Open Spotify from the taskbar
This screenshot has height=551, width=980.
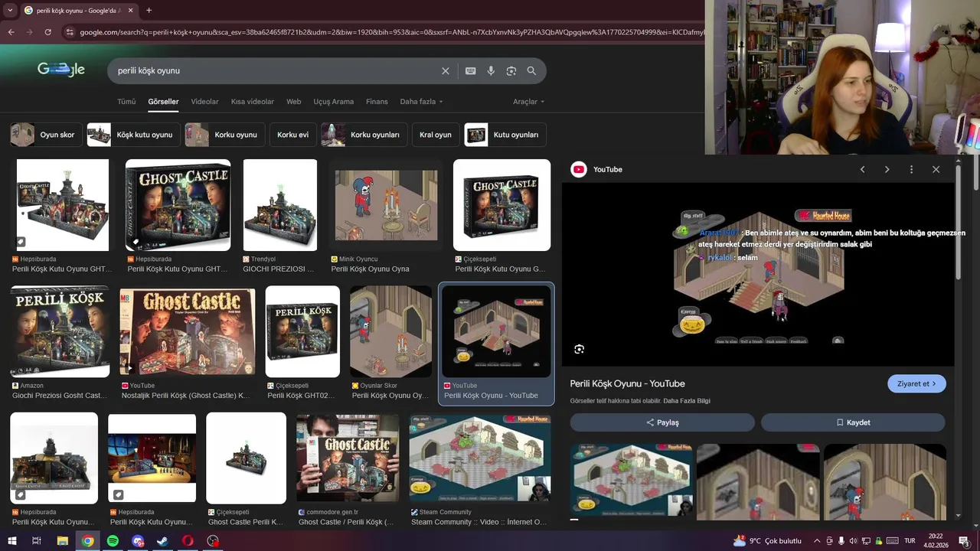(113, 541)
